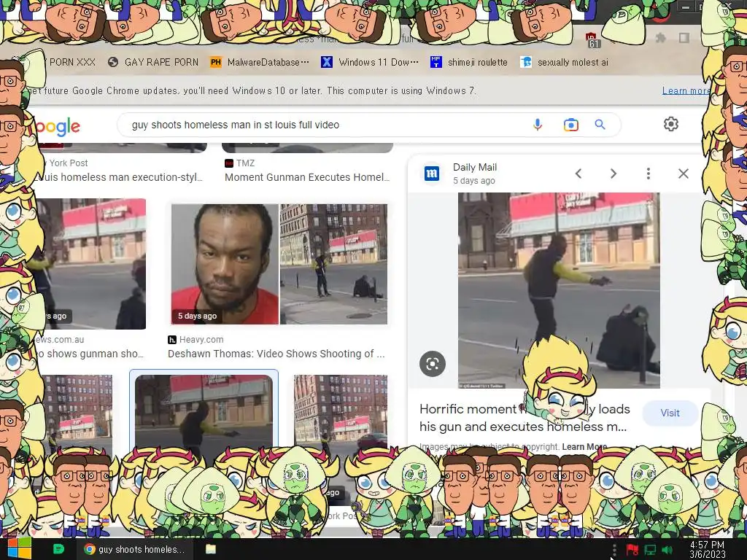This screenshot has height=560, width=747.
Task: Click Learn More under the image copyright notice
Action: pos(584,447)
